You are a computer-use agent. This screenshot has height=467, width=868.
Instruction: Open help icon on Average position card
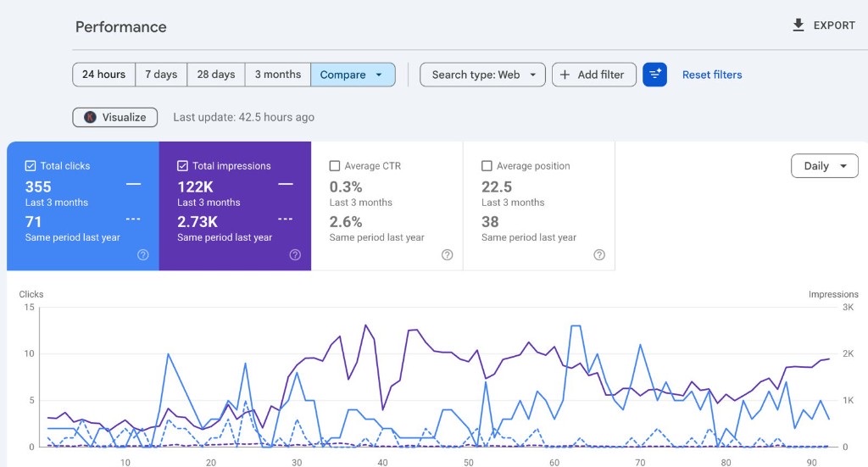[x=599, y=254]
